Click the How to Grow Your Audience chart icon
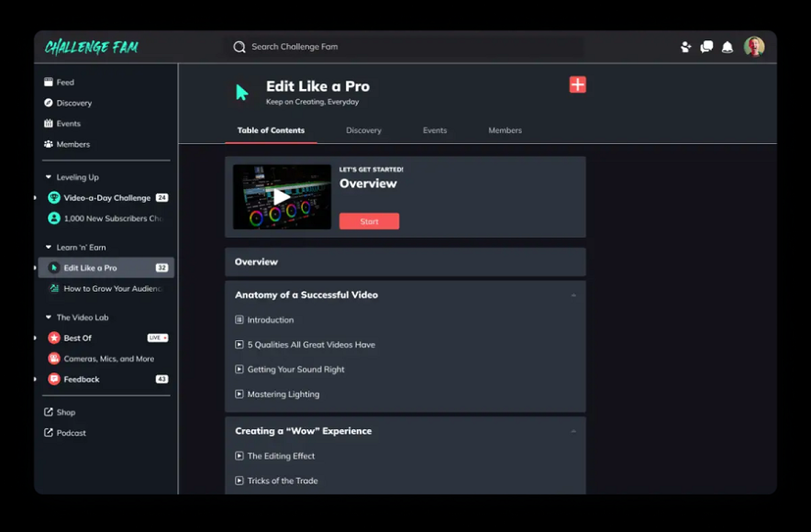811x532 pixels. click(54, 288)
